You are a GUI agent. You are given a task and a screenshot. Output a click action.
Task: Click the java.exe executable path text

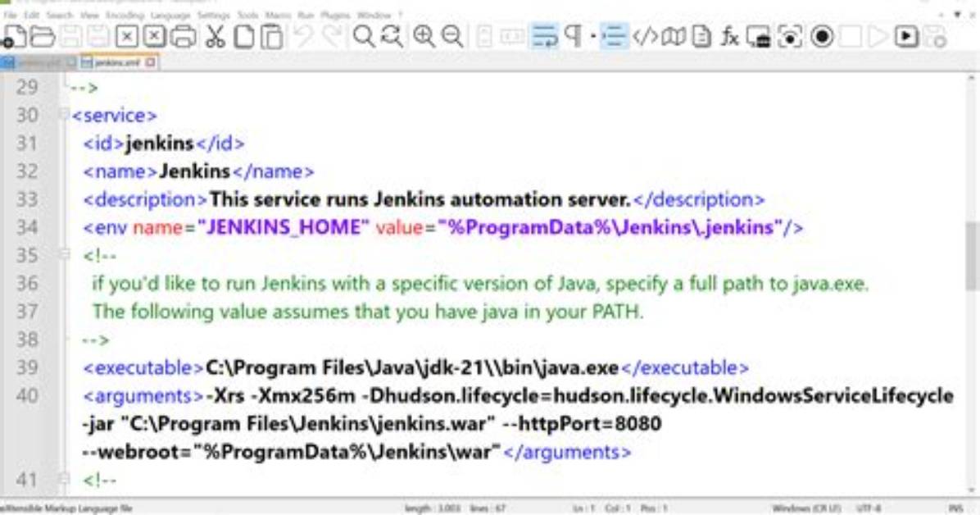point(412,367)
